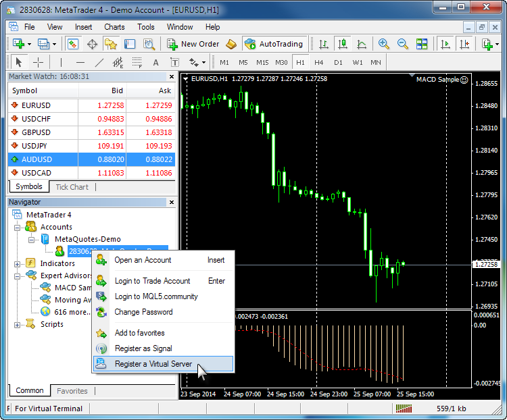This screenshot has width=507, height=420.
Task: Switch to H4 timeframe
Action: [x=319, y=62]
